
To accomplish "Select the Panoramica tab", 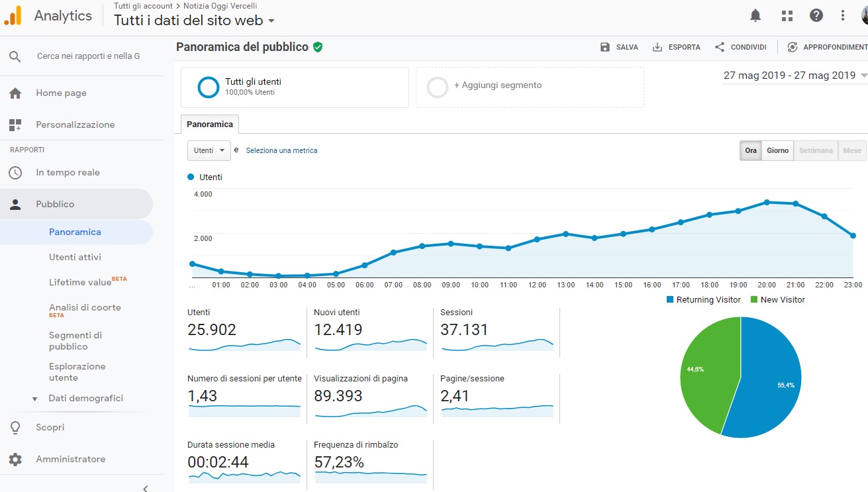I will coord(209,124).
